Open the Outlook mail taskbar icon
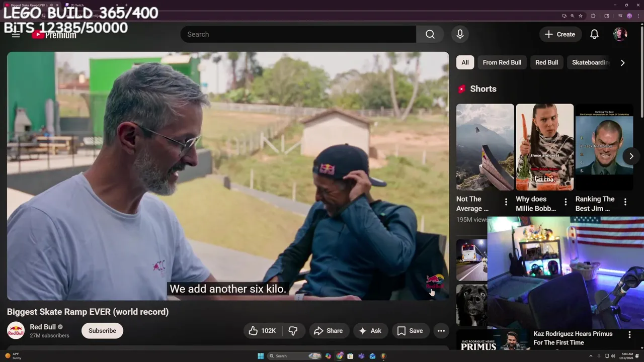Screen dimensions: 644x362 tap(372, 356)
